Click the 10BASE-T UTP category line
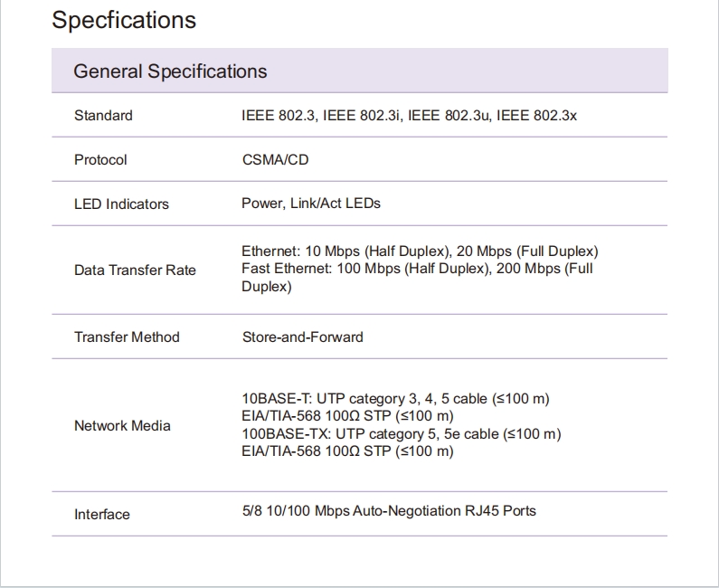719x588 pixels. pos(395,399)
